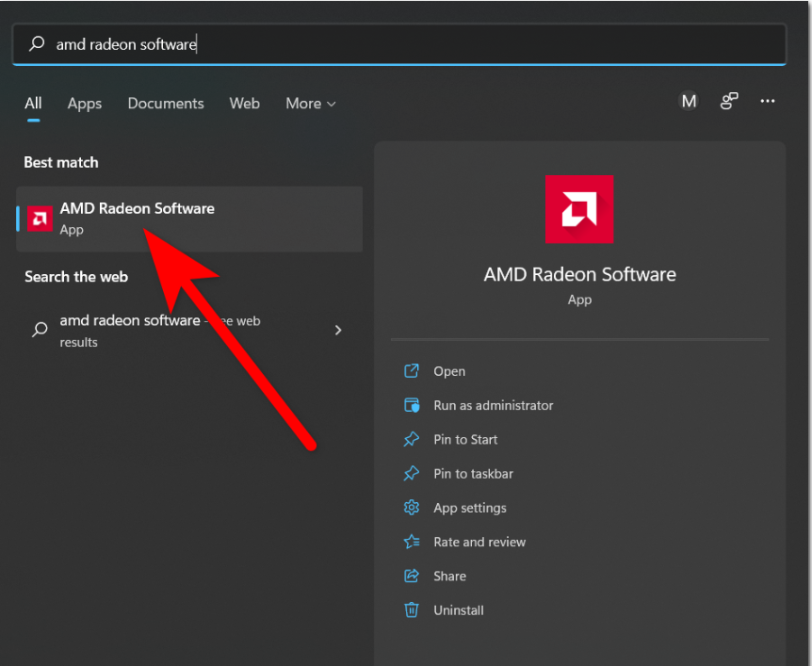812x666 pixels.
Task: Expand the web results chevron arrow
Action: click(x=337, y=330)
